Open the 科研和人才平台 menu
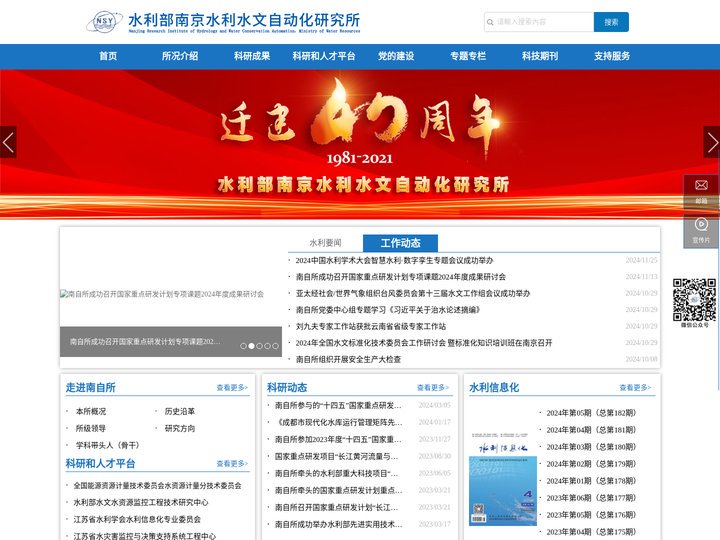This screenshot has height=540, width=720. coord(324,56)
